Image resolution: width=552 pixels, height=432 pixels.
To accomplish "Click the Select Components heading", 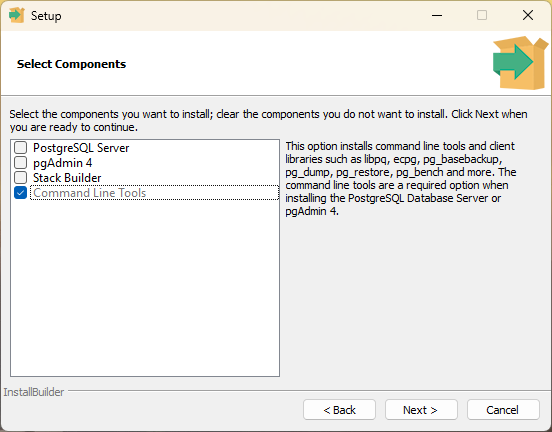I will click(x=71, y=64).
